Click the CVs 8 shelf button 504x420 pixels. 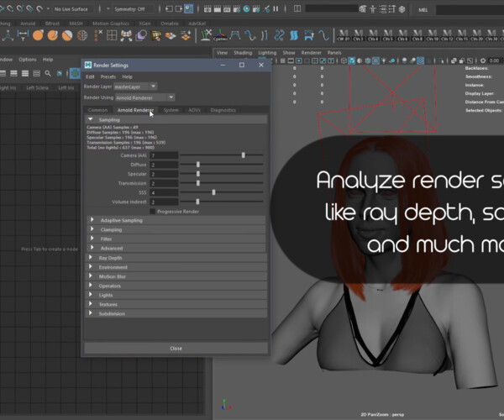pos(417,35)
